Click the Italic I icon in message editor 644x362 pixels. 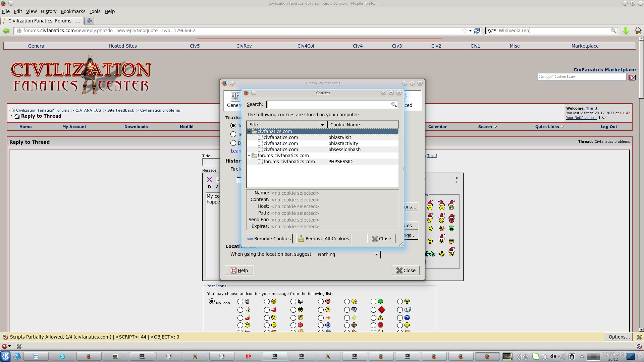coord(217,187)
